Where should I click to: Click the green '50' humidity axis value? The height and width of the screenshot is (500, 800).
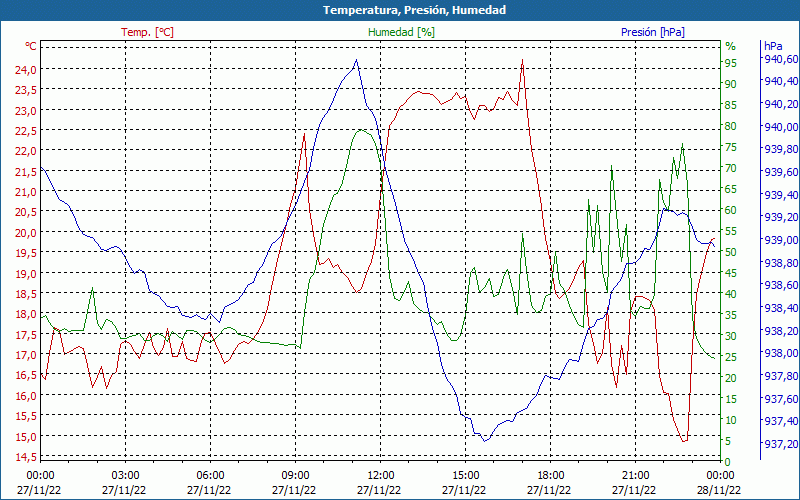[731, 252]
